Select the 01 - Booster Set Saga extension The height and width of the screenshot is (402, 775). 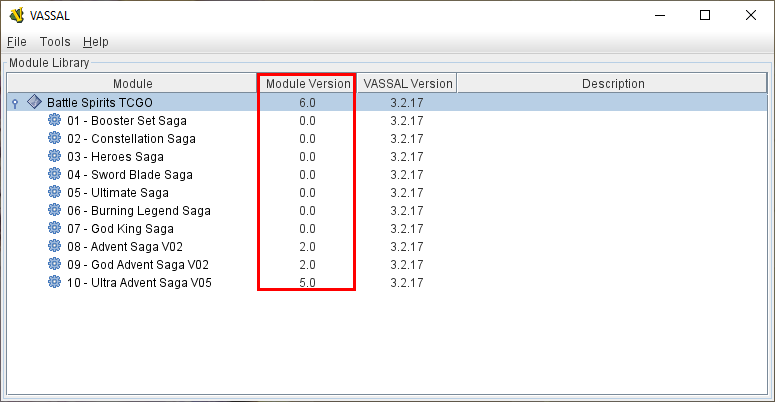click(x=127, y=121)
